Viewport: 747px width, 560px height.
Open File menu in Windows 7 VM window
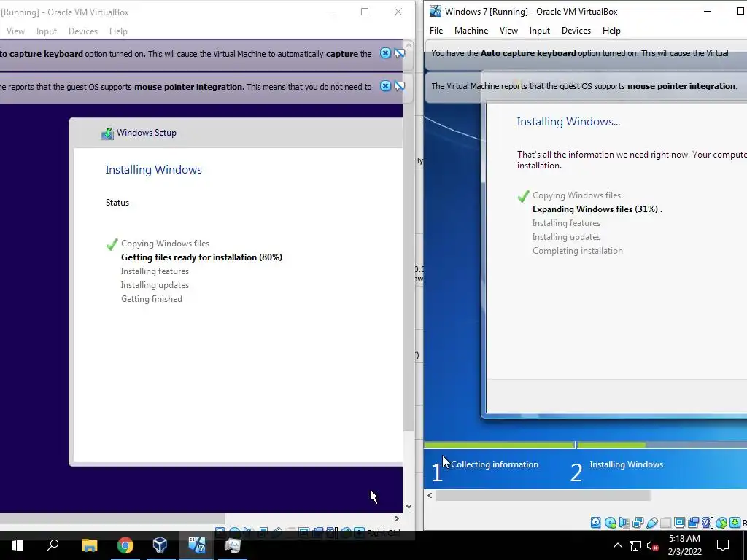tap(436, 31)
